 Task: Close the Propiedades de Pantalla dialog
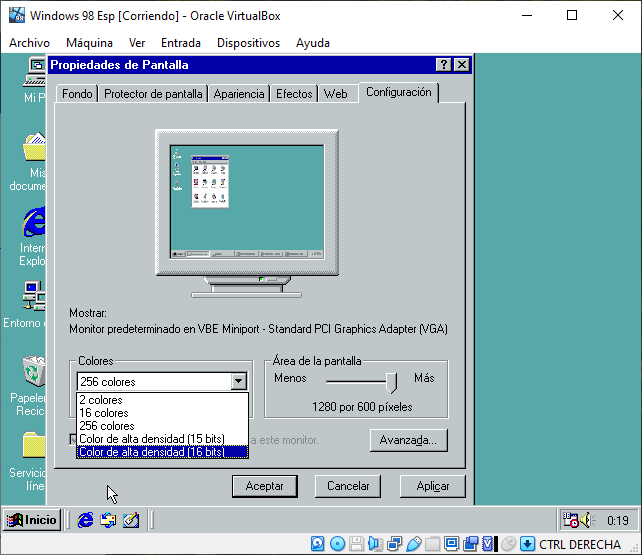462,65
